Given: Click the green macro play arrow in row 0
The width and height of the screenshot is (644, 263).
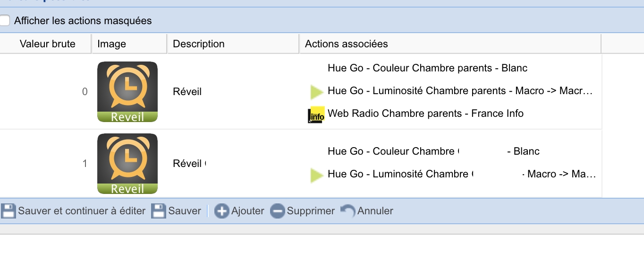Looking at the screenshot, I should [316, 92].
